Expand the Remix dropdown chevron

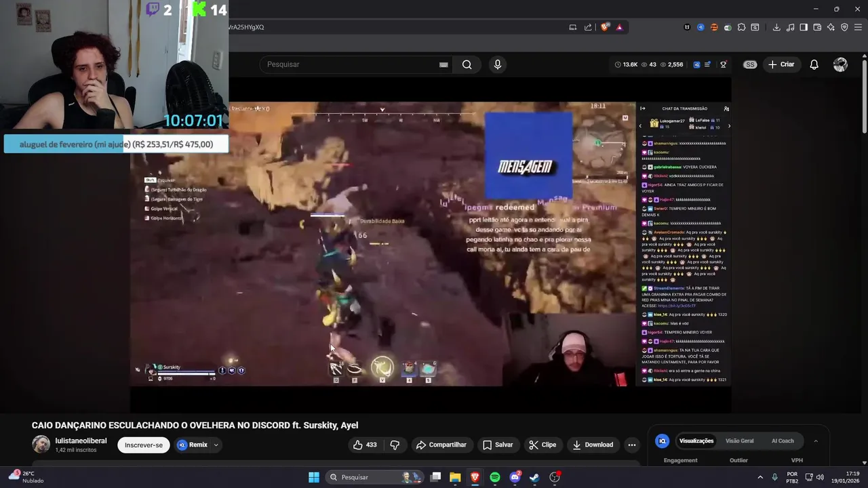click(216, 445)
